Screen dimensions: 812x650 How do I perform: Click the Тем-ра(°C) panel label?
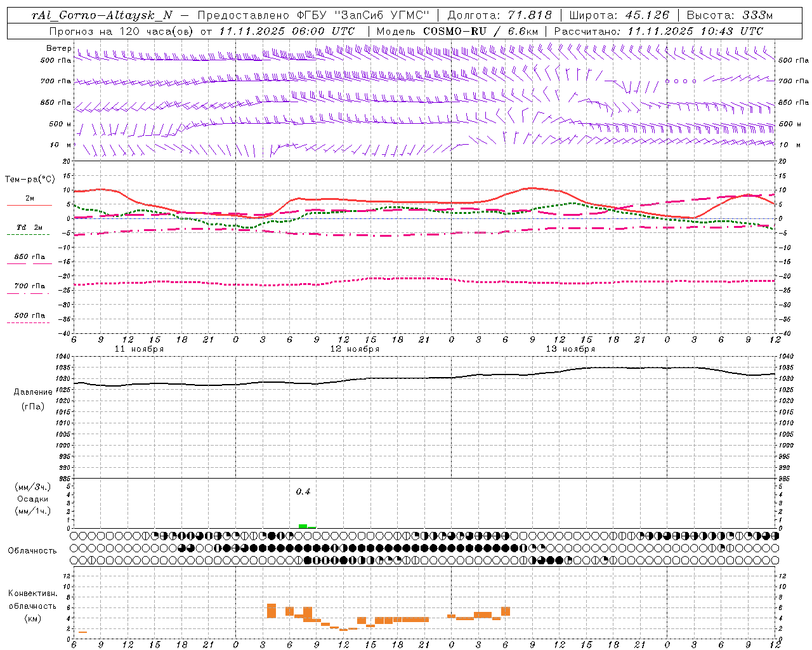click(30, 180)
